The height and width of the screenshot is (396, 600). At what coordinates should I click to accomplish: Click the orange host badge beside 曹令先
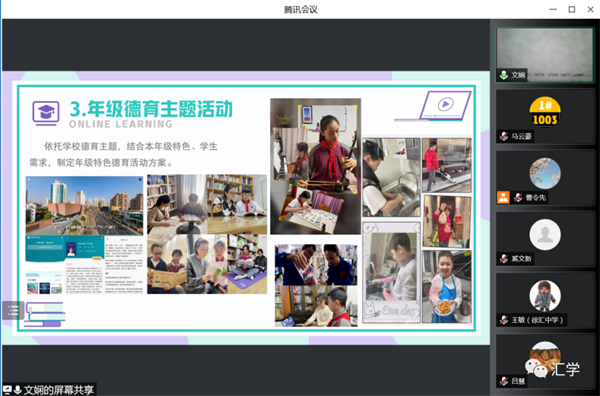coord(503,197)
